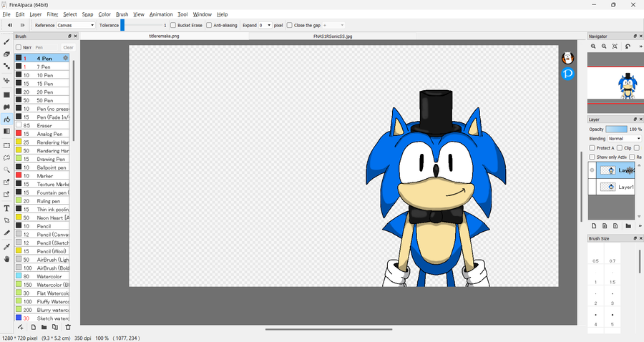The image size is (644, 342).
Task: Select the Move tool in the toolbox
Action: [x=6, y=80]
